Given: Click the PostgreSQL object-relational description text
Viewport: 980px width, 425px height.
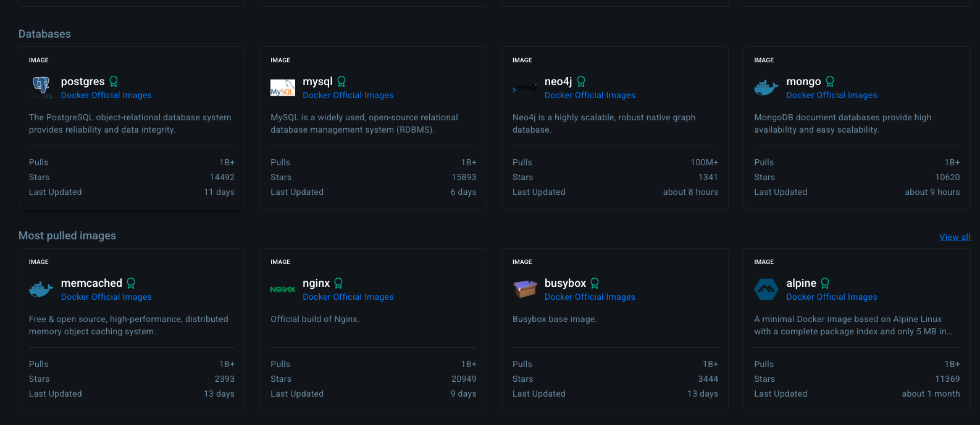Looking at the screenshot, I should click(x=130, y=123).
